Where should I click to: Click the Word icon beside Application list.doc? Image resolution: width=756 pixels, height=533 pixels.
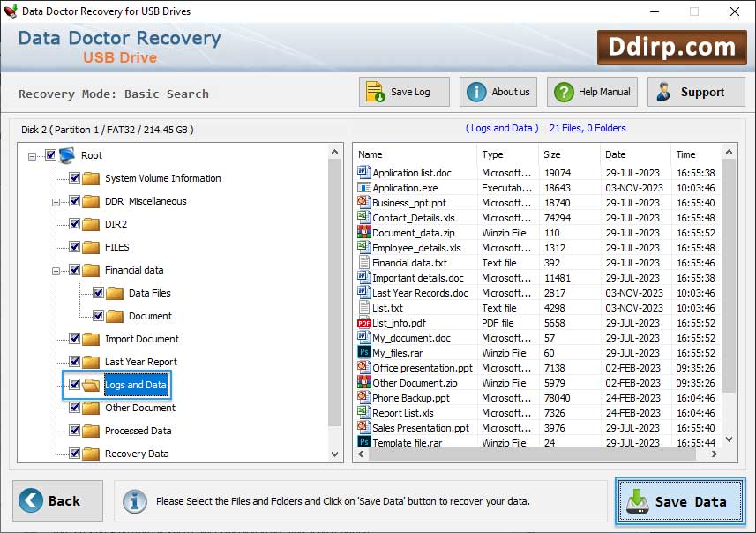pos(363,172)
